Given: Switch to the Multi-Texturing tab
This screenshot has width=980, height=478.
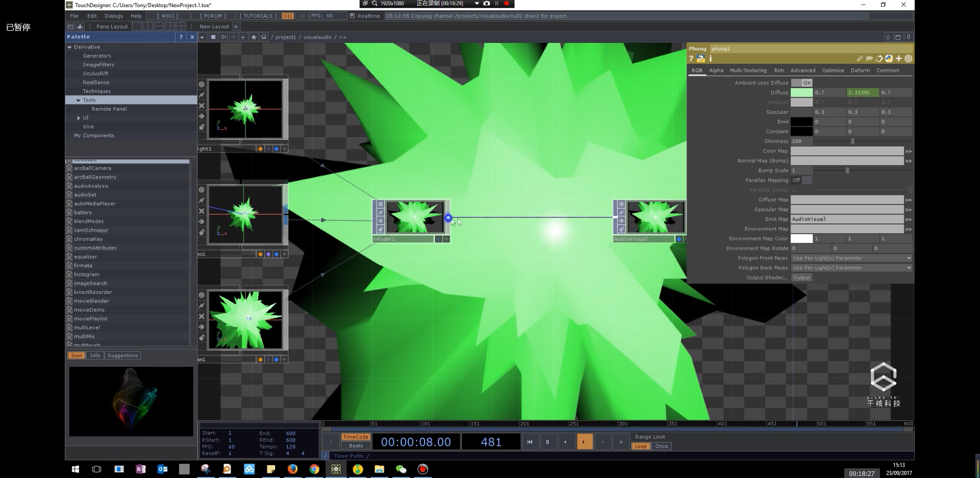Looking at the screenshot, I should pyautogui.click(x=748, y=70).
